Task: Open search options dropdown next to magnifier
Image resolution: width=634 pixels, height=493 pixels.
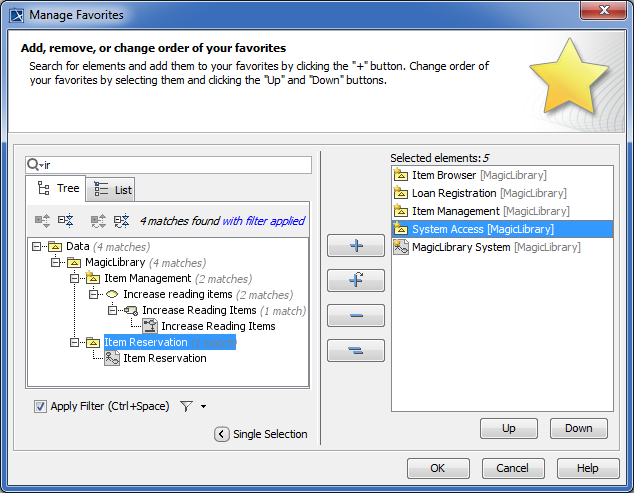Action: click(41, 165)
